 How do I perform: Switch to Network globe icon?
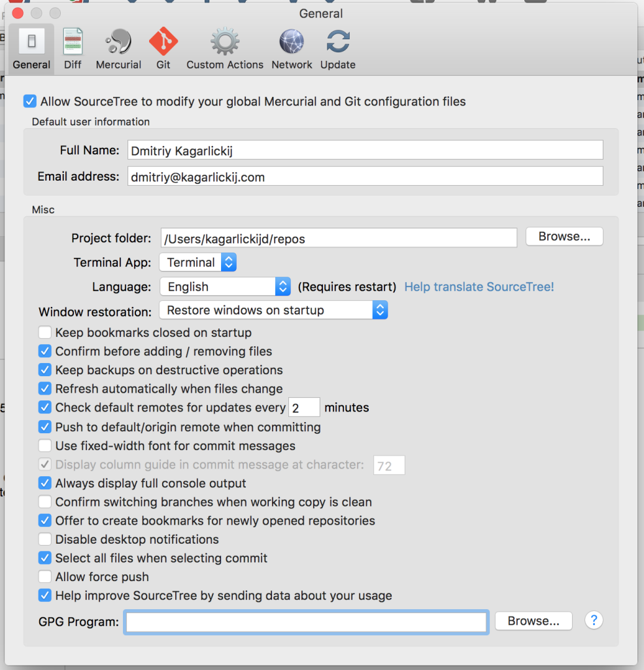292,43
